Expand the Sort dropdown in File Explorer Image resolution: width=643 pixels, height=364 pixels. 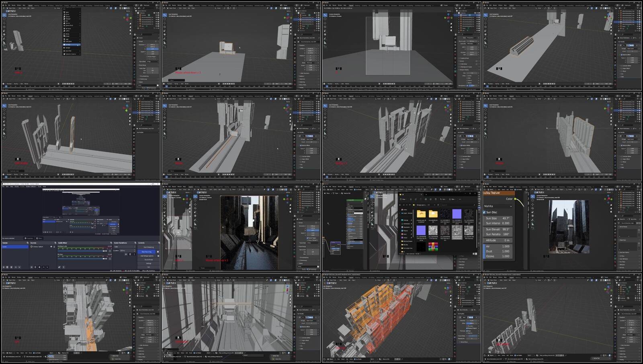pyautogui.click(x=443, y=199)
